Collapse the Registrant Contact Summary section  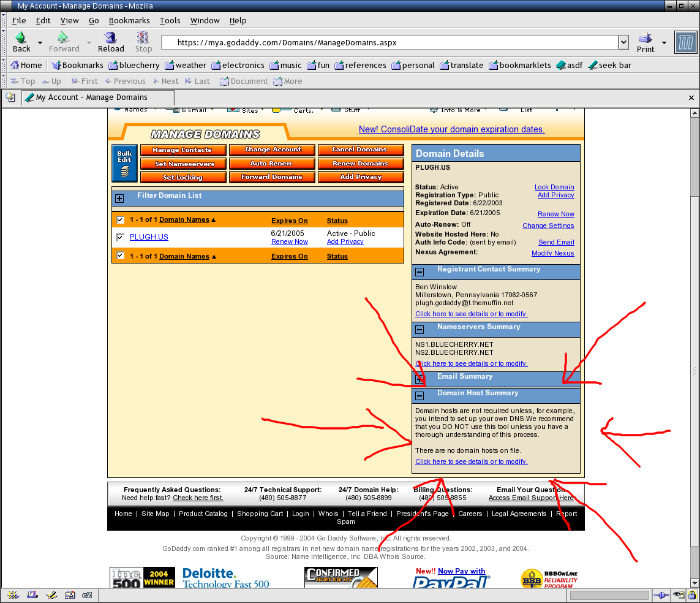click(419, 271)
